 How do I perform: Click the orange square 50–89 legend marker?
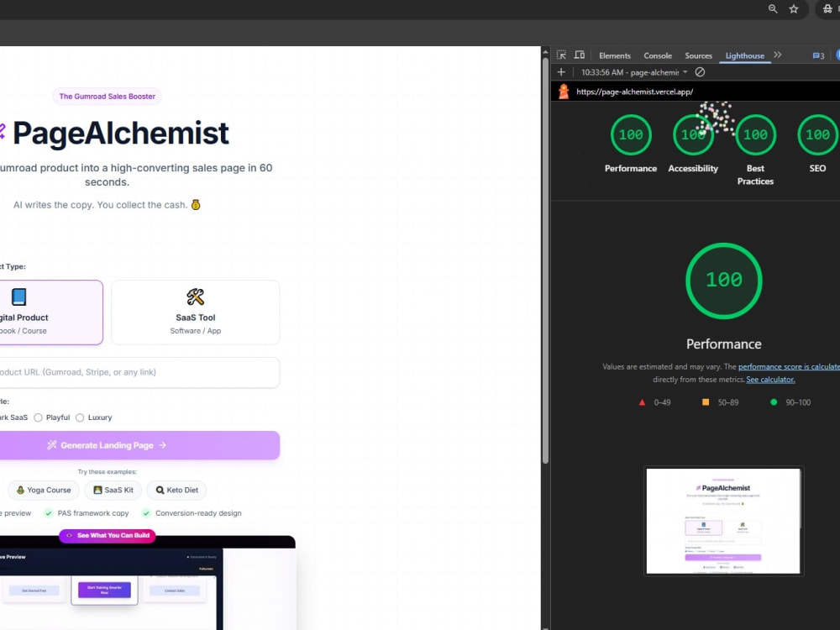pos(705,402)
